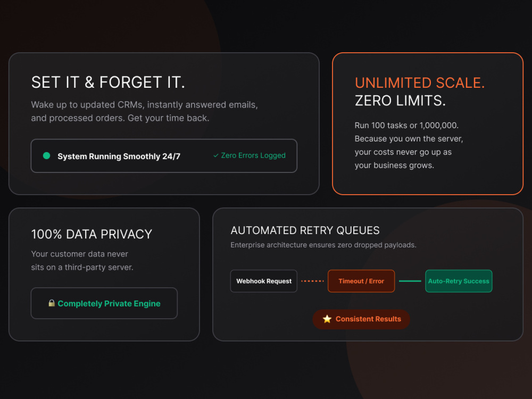
Task: Click the 100% DATA PRIVACY heading
Action: pos(92,234)
